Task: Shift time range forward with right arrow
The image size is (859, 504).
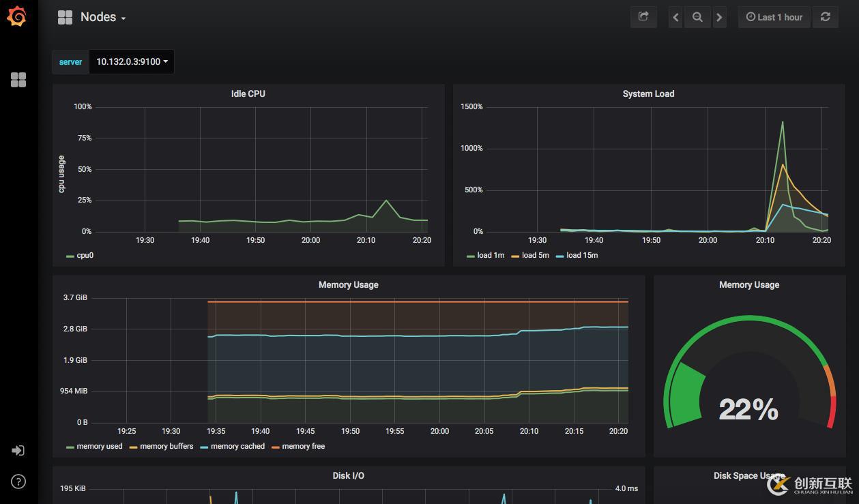Action: click(x=719, y=17)
